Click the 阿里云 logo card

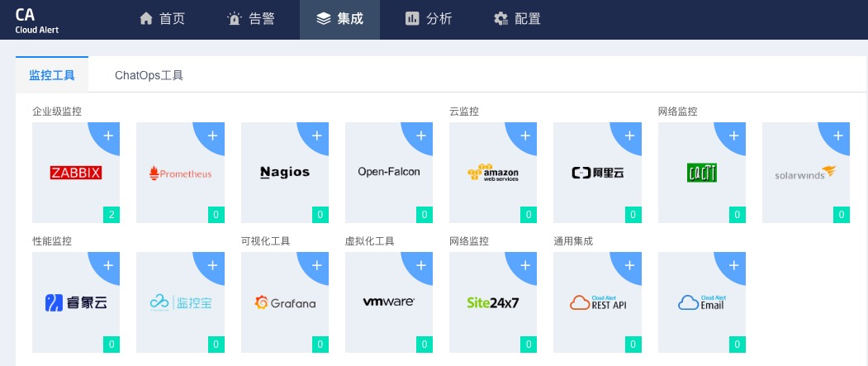pyautogui.click(x=597, y=173)
